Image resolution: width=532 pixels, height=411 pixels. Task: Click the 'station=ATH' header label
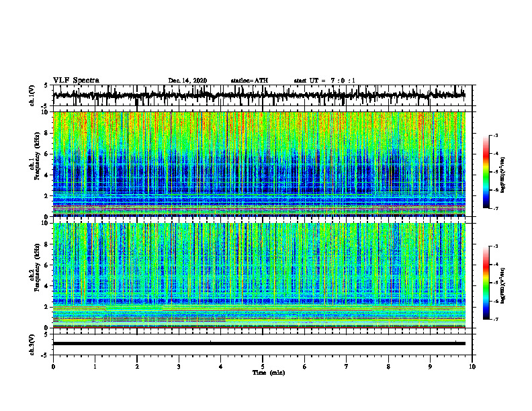coord(249,81)
